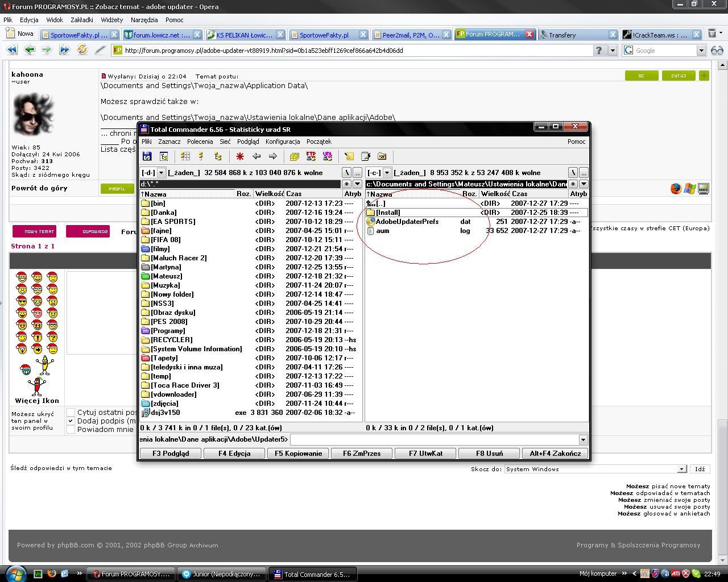Click the 'Wielkość' column header in left panel
This screenshot has height=582, width=728.
click(269, 194)
